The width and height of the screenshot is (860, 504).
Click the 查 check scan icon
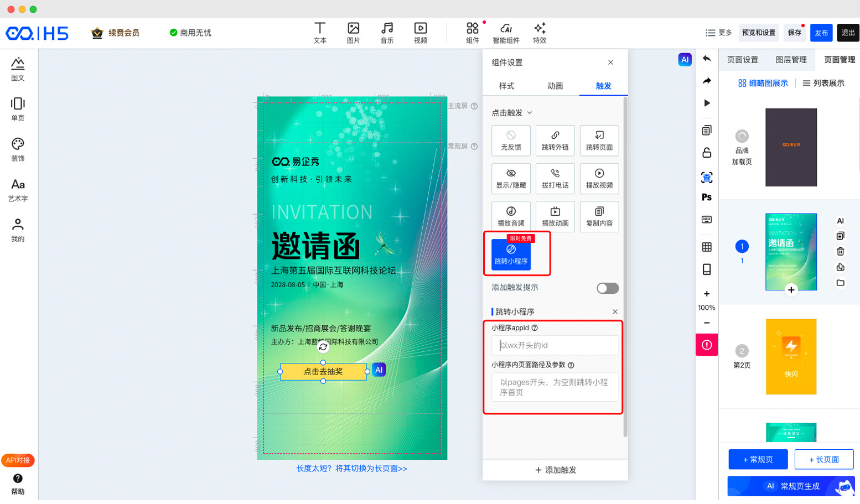707,178
